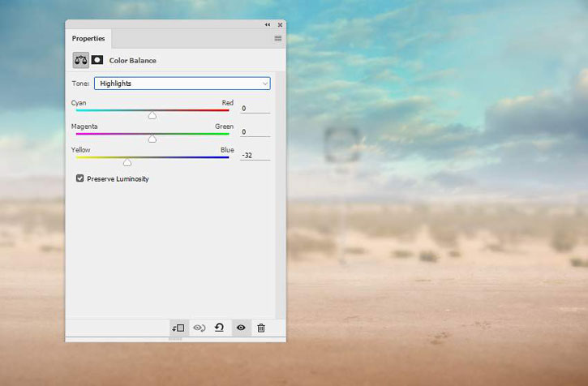Click the "Red" slider label
The width and height of the screenshot is (588, 386).
click(x=228, y=103)
